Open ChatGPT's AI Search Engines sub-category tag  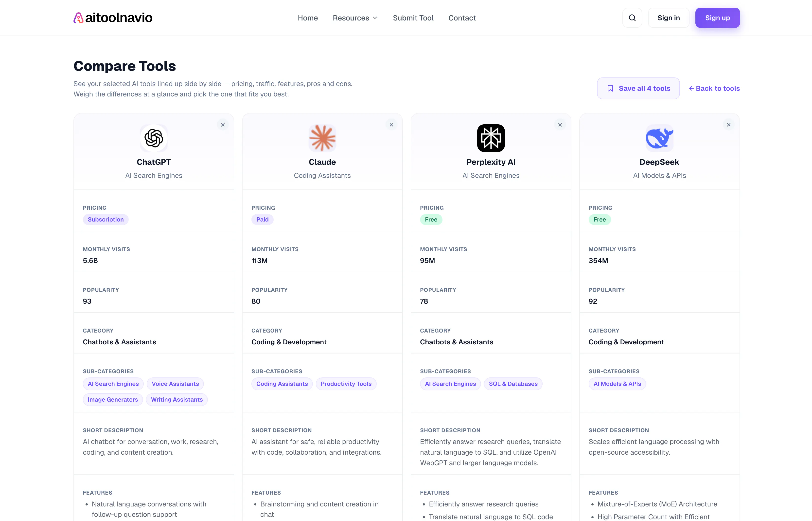113,384
